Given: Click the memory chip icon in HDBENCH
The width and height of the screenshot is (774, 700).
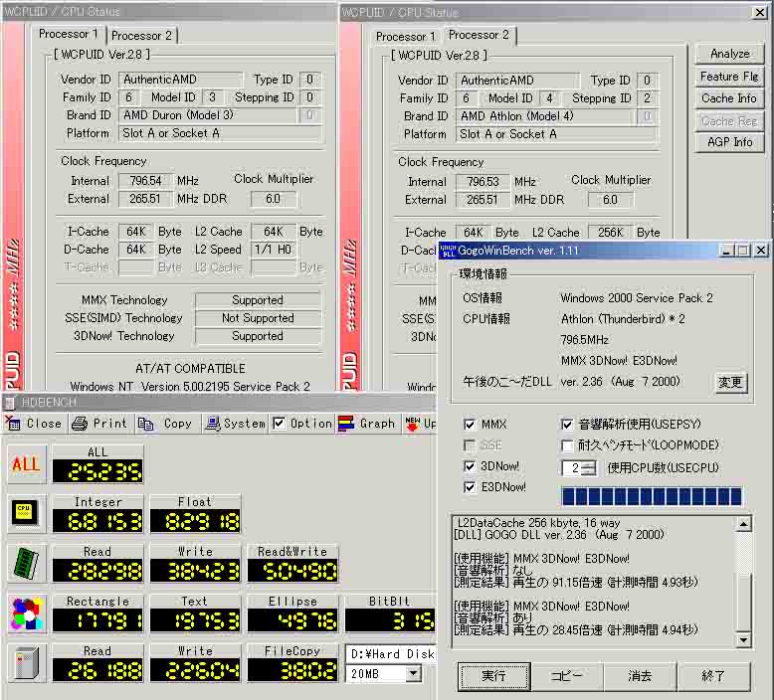Looking at the screenshot, I should tap(27, 564).
